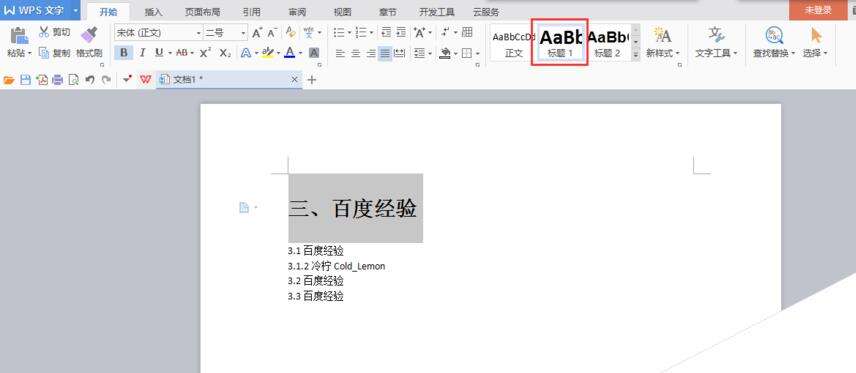856x373 pixels.
Task: Switch to the Page Layout (页面布局) tab
Action: (202, 11)
